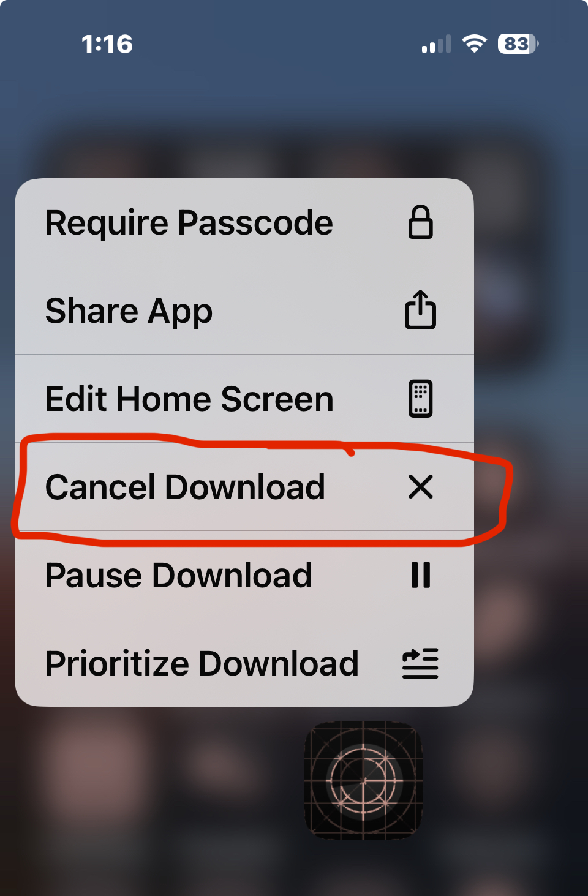Viewport: 588px width, 896px height.
Task: Choose Prioritize Download option
Action: click(x=244, y=663)
